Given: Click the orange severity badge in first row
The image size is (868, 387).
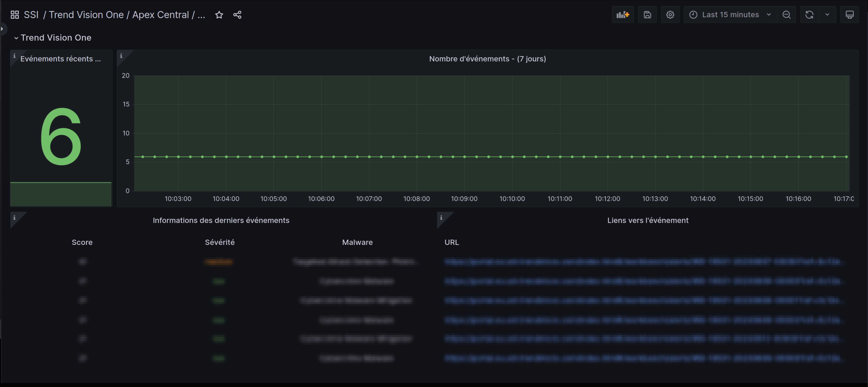Looking at the screenshot, I should click(x=219, y=262).
